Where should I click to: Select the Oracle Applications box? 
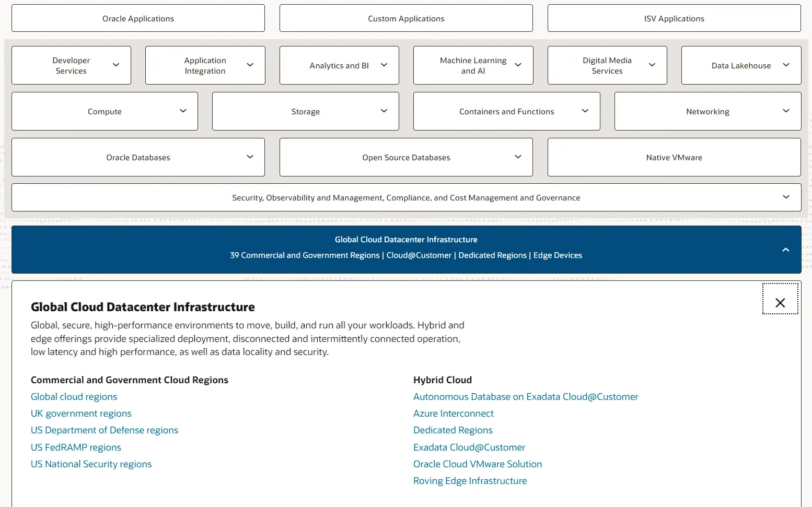click(138, 18)
